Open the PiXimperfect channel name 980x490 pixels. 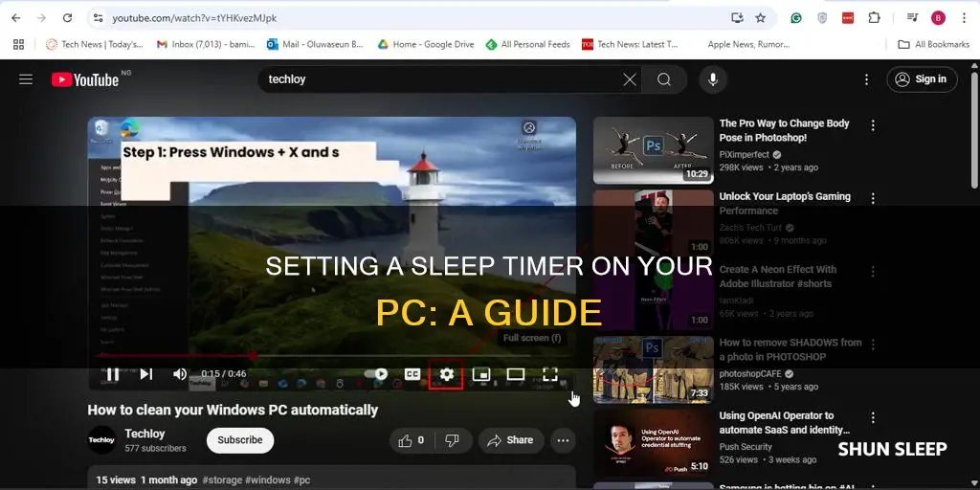pos(744,154)
